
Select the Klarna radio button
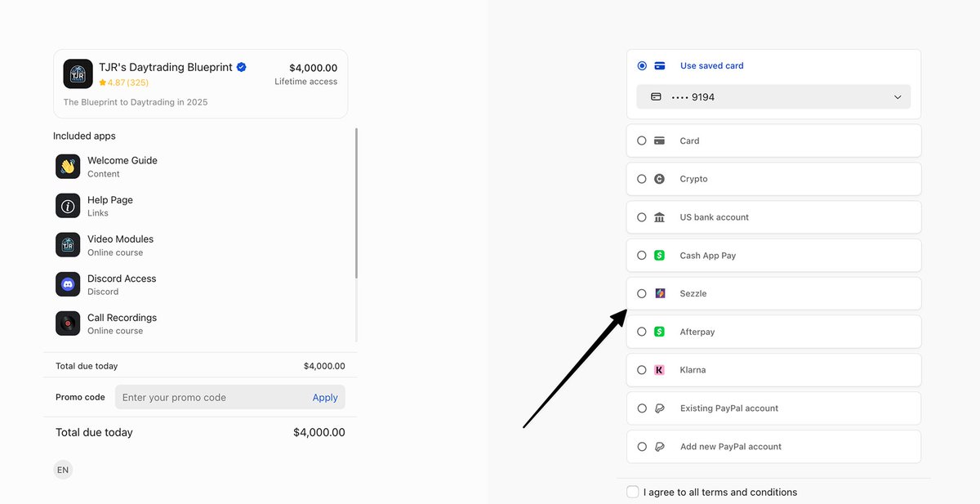pos(642,370)
